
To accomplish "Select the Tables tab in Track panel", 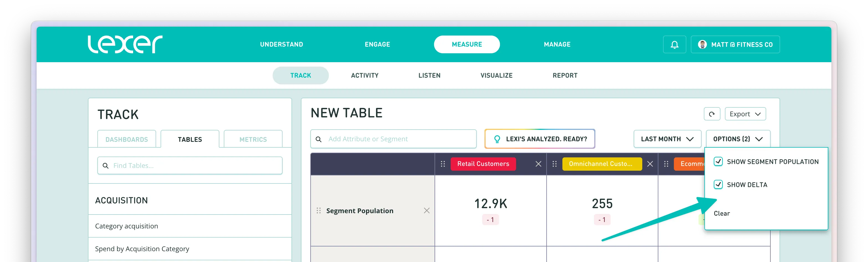I will [190, 139].
